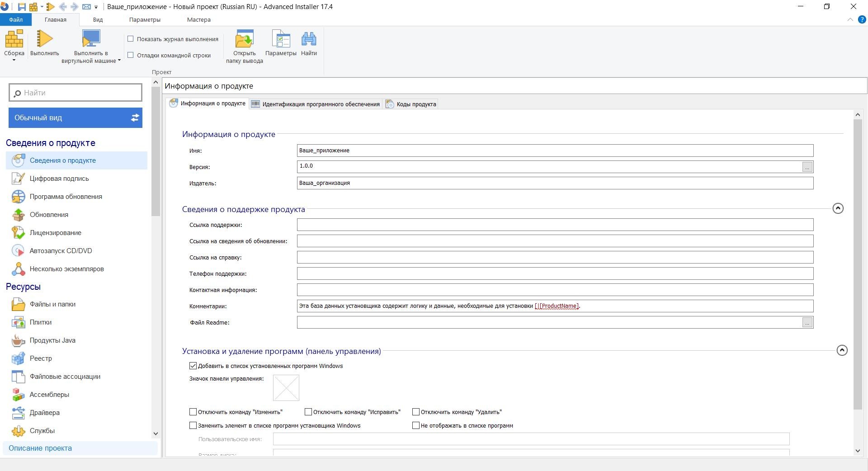
Task: Open output folder (Открыть папку вывода)
Action: pyautogui.click(x=244, y=39)
